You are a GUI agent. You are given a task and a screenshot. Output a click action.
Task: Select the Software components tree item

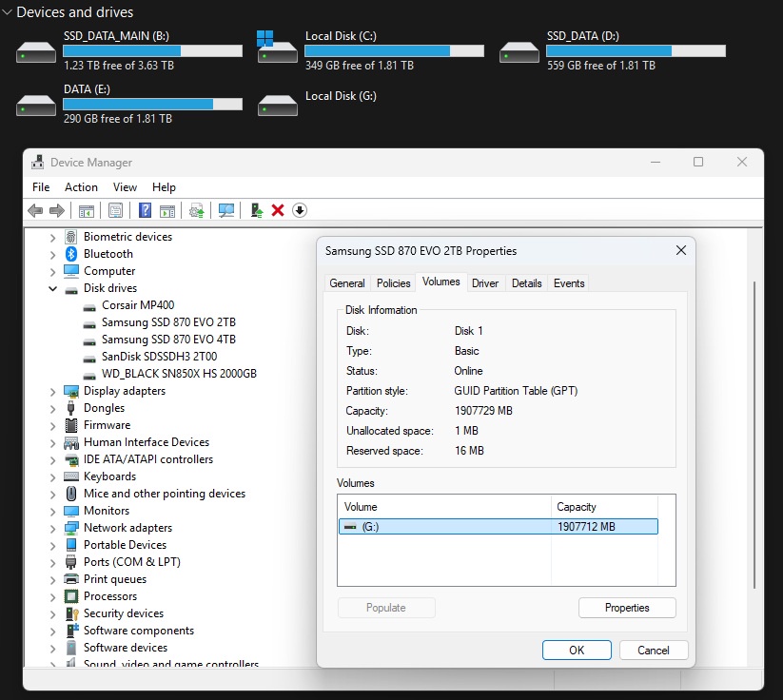coord(138,631)
